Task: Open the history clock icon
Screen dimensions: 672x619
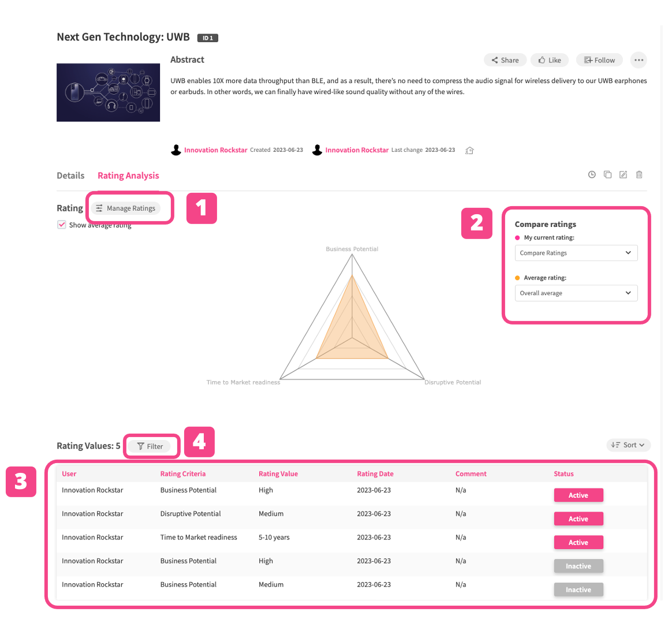Action: point(592,175)
